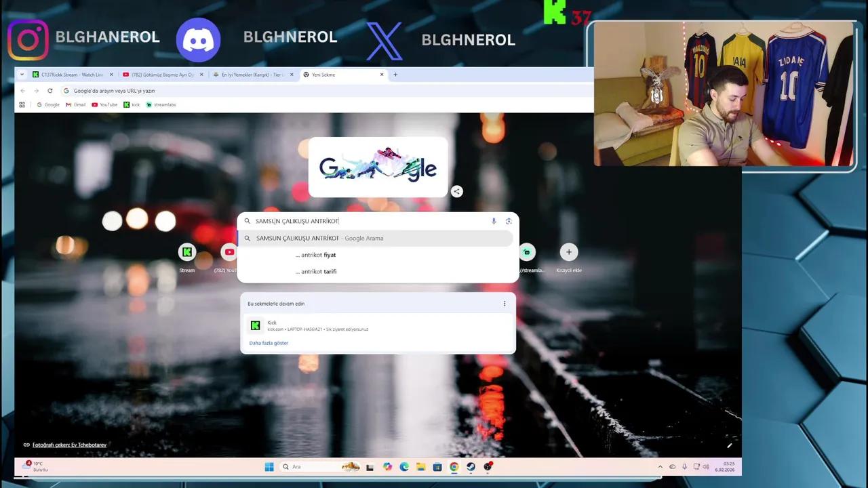This screenshot has height=488, width=868.
Task: Open network settings from the tray
Action: click(x=696, y=467)
